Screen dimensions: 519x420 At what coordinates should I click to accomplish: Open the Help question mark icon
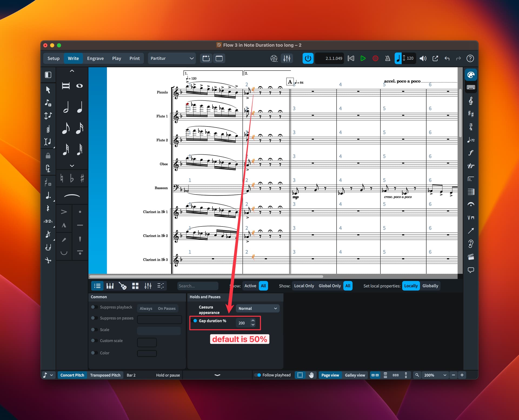[x=470, y=58]
